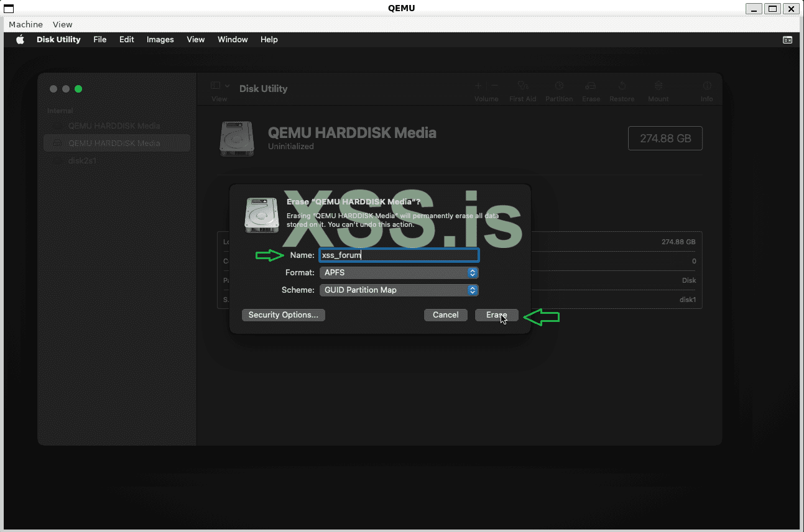The width and height of the screenshot is (804, 532).
Task: Click the Security Options... button
Action: tap(284, 315)
